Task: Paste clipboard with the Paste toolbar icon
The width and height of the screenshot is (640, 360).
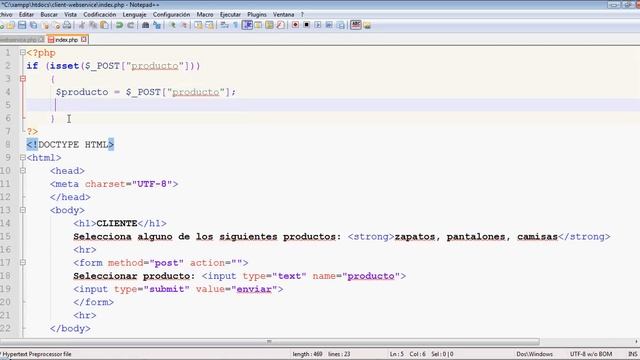Action: 104,25
